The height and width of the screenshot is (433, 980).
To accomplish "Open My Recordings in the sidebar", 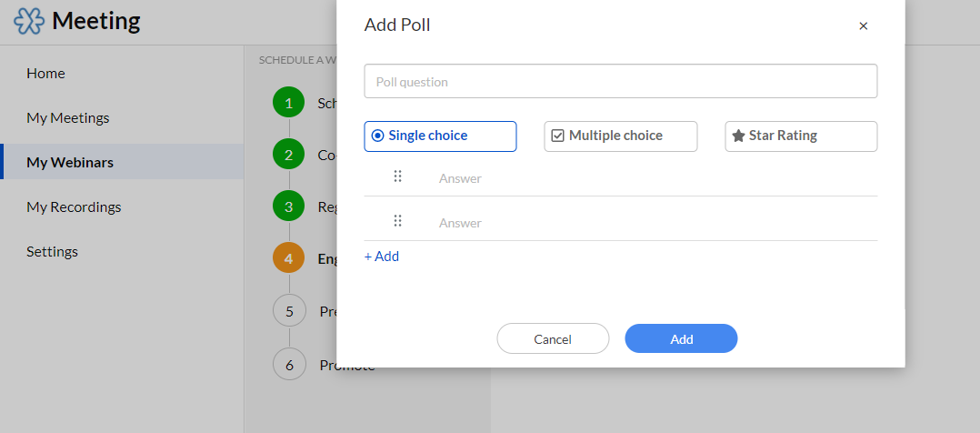I will click(74, 207).
